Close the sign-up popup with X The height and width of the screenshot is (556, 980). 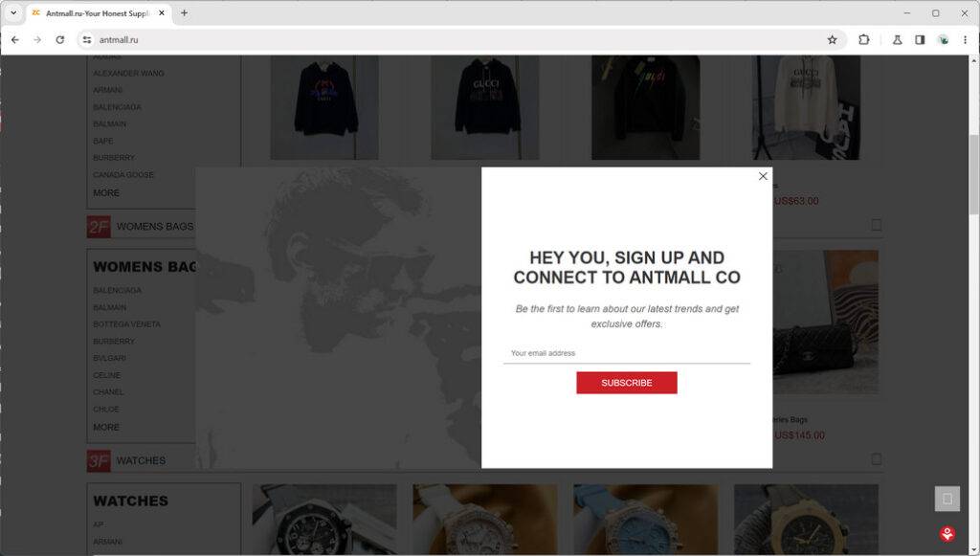click(763, 176)
